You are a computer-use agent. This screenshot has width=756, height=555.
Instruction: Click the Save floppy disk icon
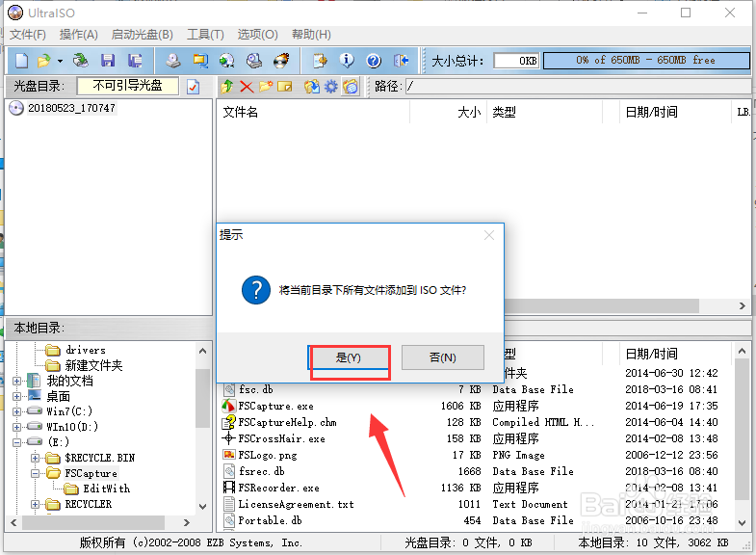point(108,61)
